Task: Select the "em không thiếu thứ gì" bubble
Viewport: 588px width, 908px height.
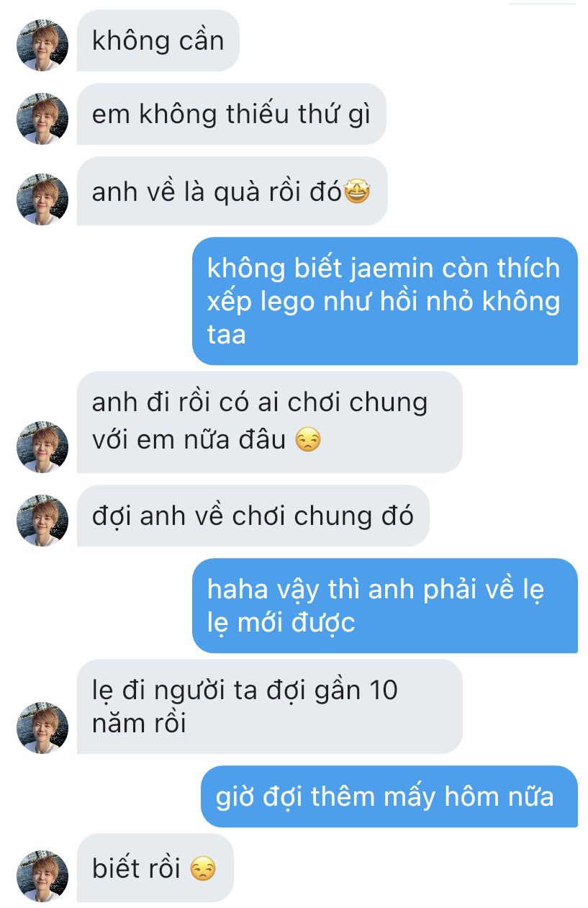Action: click(232, 114)
